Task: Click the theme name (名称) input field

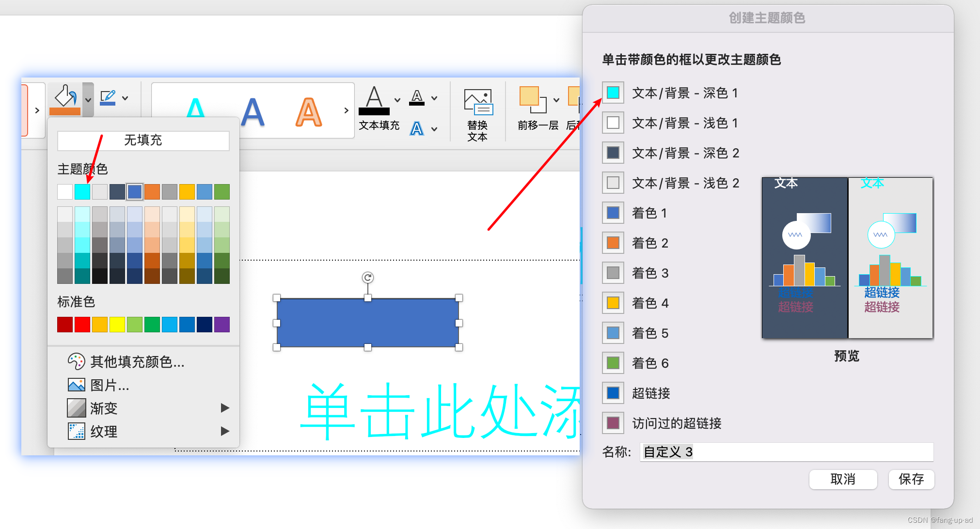Action: [786, 452]
